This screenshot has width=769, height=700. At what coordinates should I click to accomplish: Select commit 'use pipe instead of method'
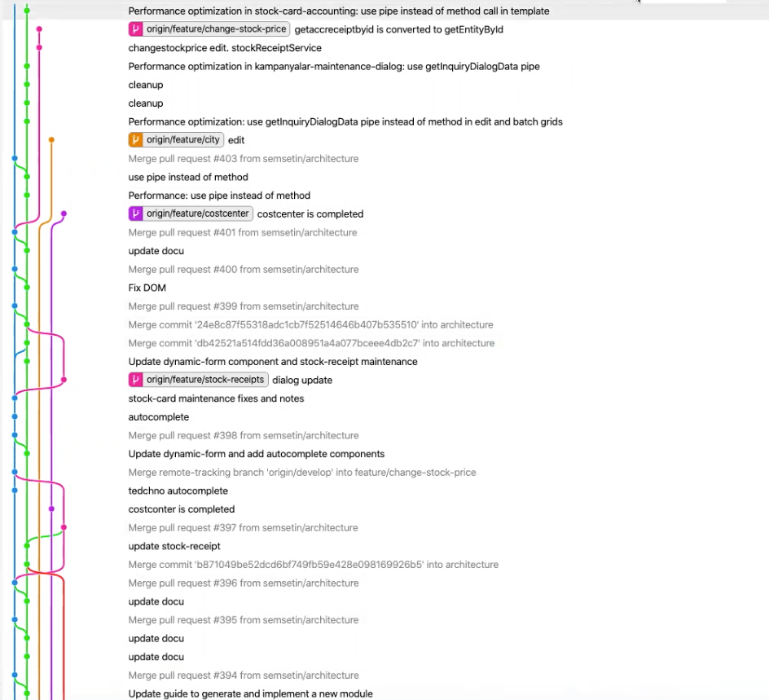[x=188, y=177]
